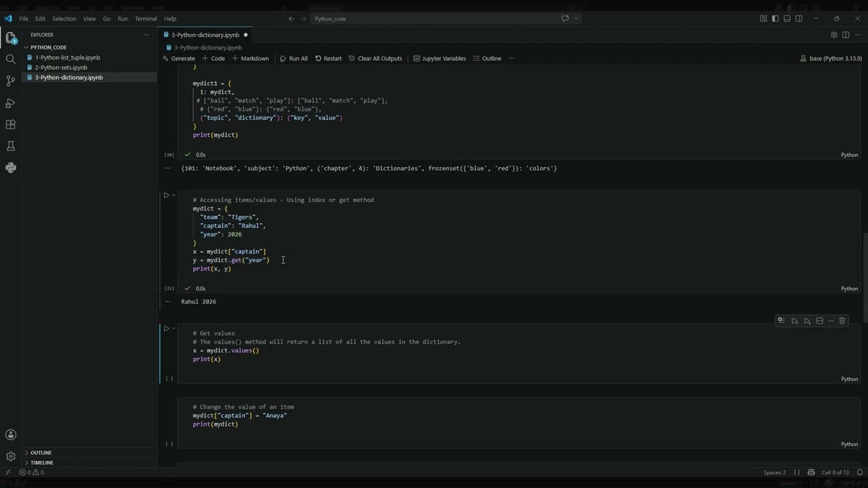Open output actions ellipsis for frozenset output

click(x=167, y=168)
